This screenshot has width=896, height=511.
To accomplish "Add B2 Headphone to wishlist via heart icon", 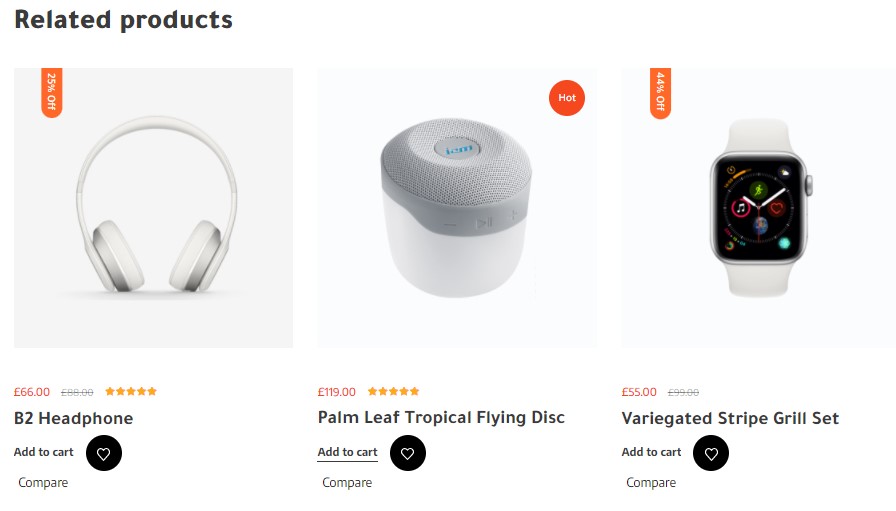I will (104, 453).
